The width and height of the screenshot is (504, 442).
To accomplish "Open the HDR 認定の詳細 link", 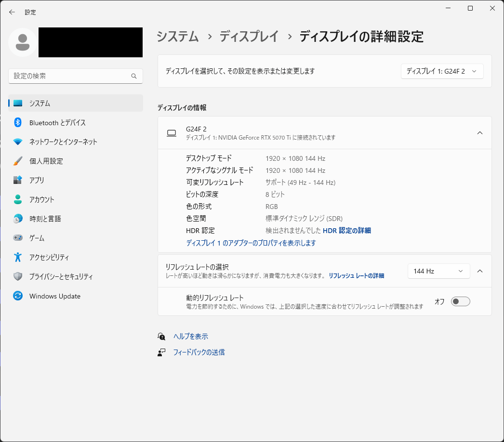I will [x=347, y=231].
